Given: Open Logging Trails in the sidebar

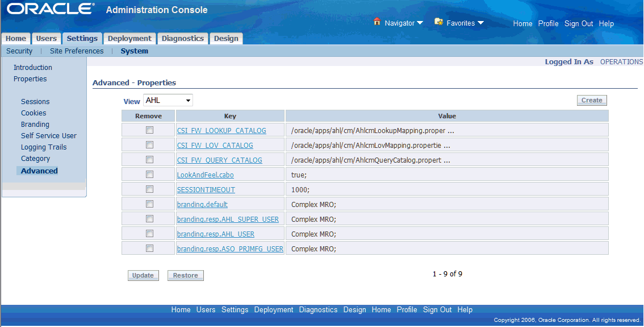Looking at the screenshot, I should [x=44, y=147].
